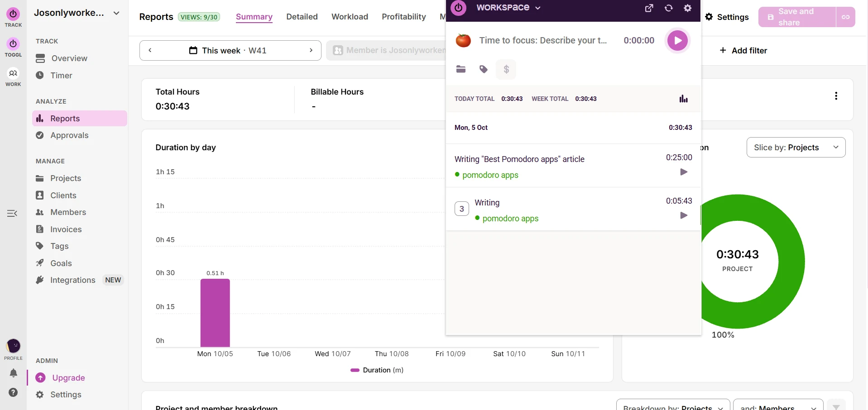Click the notification bell icon
The width and height of the screenshot is (868, 410).
13,373
